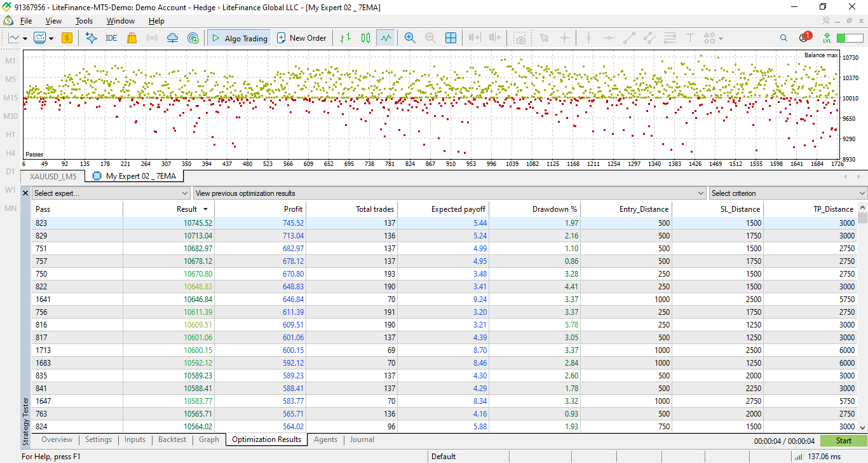Open the VPS cloud hosting icon
Image resolution: width=868 pixels, height=463 pixels.
point(172,38)
